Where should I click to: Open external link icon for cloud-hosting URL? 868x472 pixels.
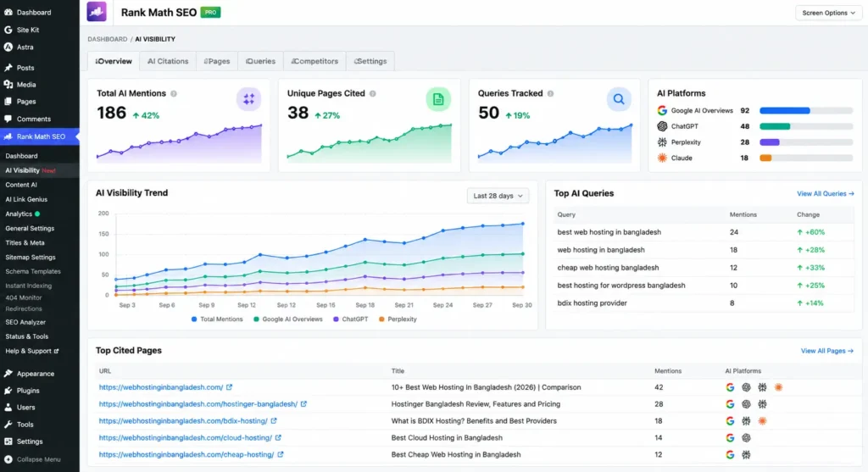pos(278,438)
